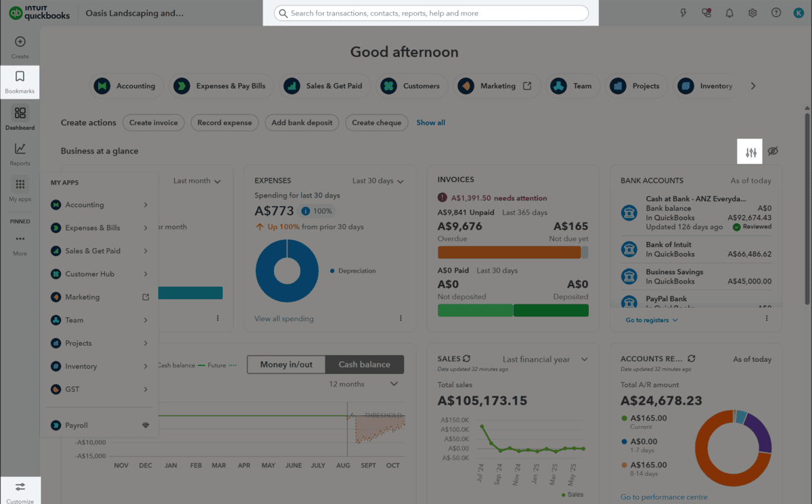Open the Marketing shortcut pill
This screenshot has height=504, width=812.
496,86
